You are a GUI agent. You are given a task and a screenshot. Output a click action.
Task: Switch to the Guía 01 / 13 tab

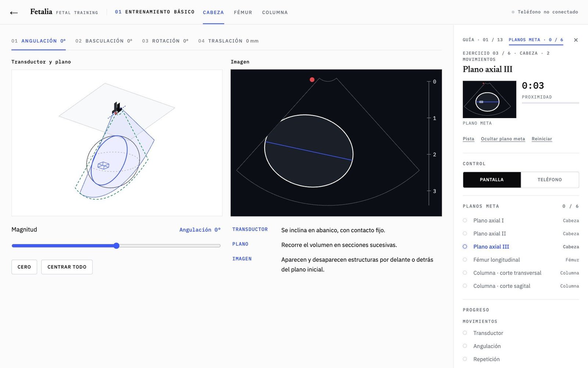[483, 40]
